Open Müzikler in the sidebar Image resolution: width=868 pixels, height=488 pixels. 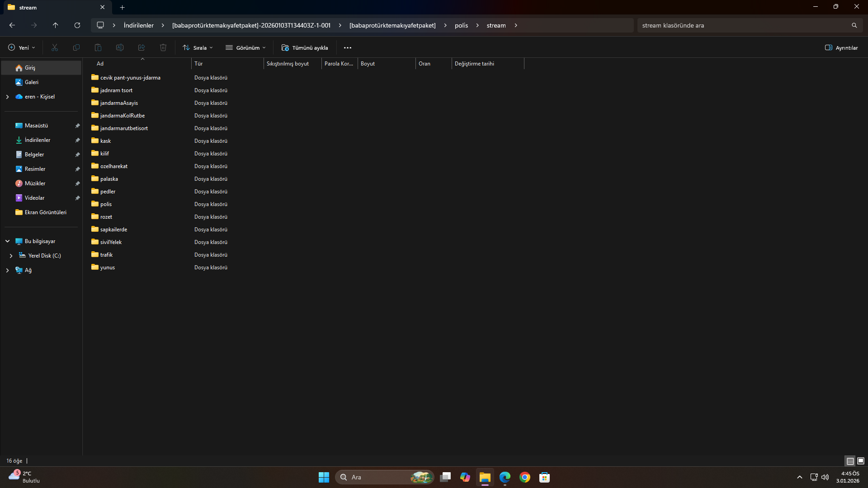point(41,183)
